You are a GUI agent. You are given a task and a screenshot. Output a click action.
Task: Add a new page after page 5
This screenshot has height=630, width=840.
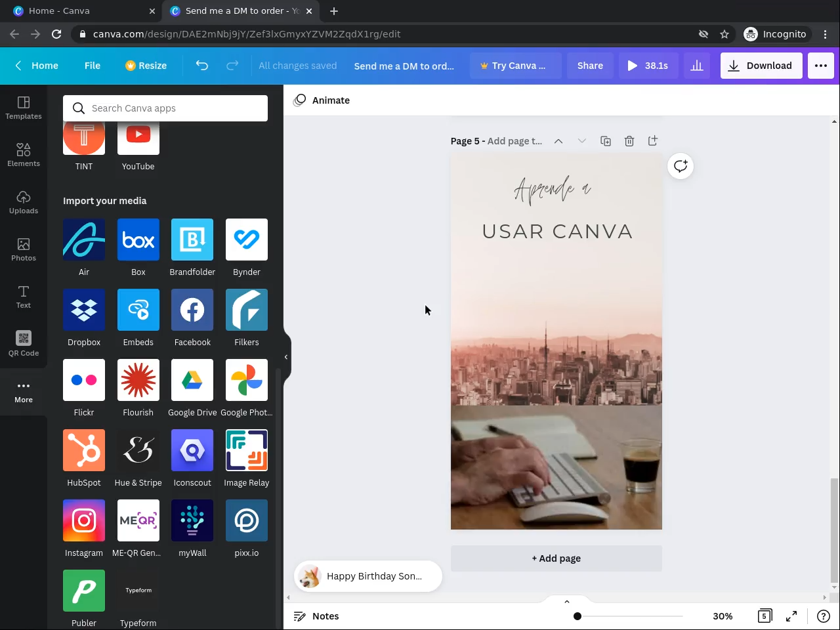click(653, 141)
